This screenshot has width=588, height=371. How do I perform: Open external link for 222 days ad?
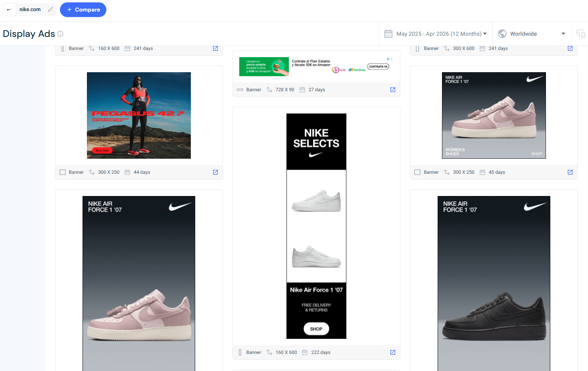tap(393, 352)
